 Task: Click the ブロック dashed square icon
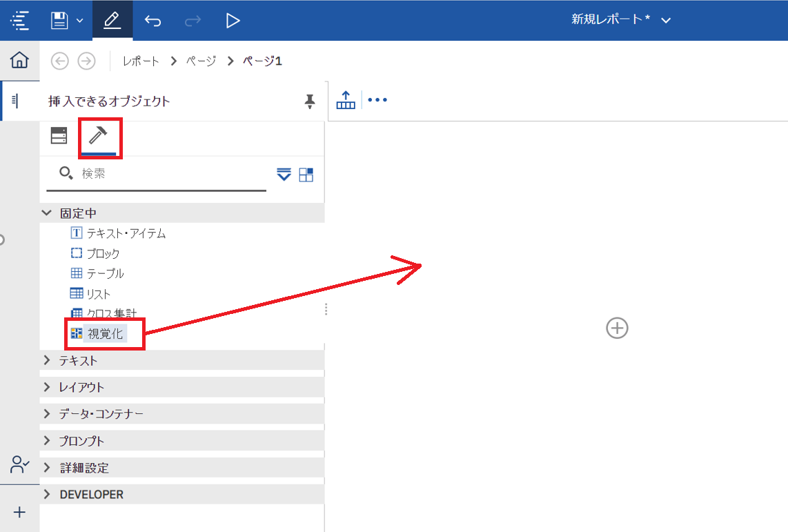(x=77, y=253)
